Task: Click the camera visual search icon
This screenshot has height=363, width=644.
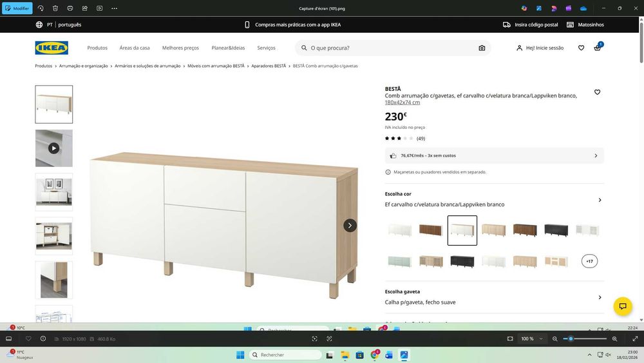Action: click(x=482, y=48)
